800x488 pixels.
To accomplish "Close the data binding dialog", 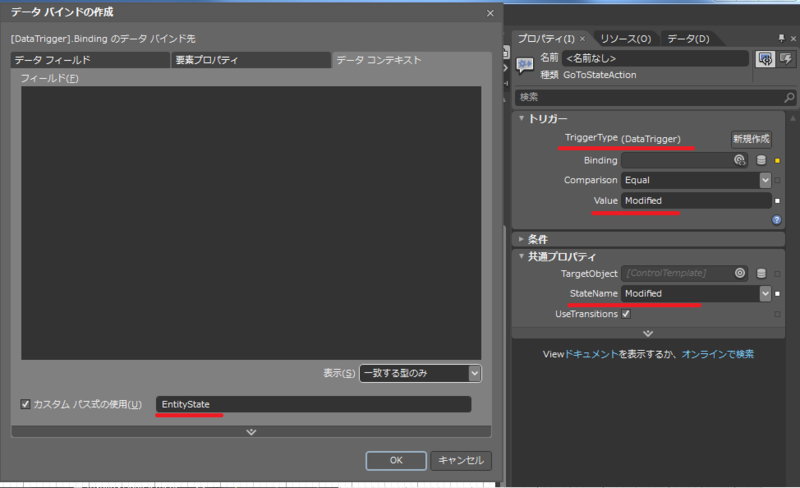I will tap(490, 13).
